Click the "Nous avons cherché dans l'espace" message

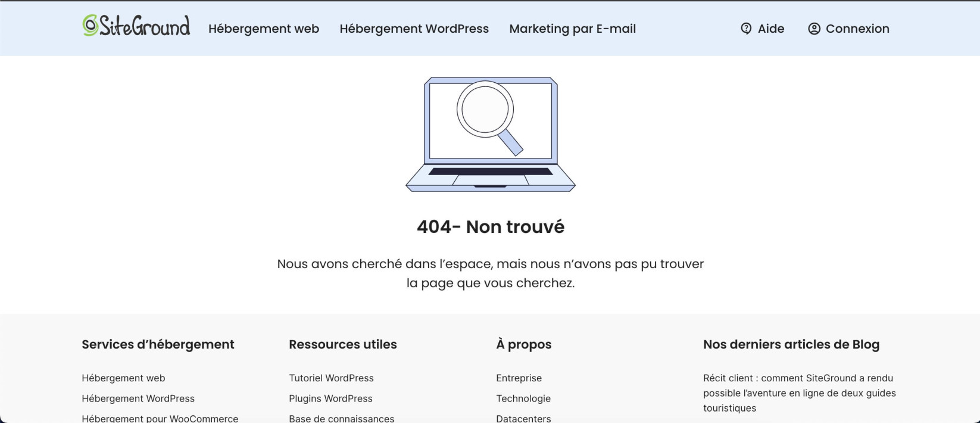[491, 273]
